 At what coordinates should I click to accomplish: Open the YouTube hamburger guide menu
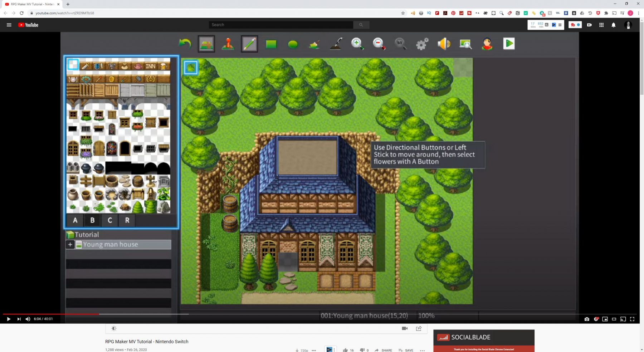click(x=9, y=25)
